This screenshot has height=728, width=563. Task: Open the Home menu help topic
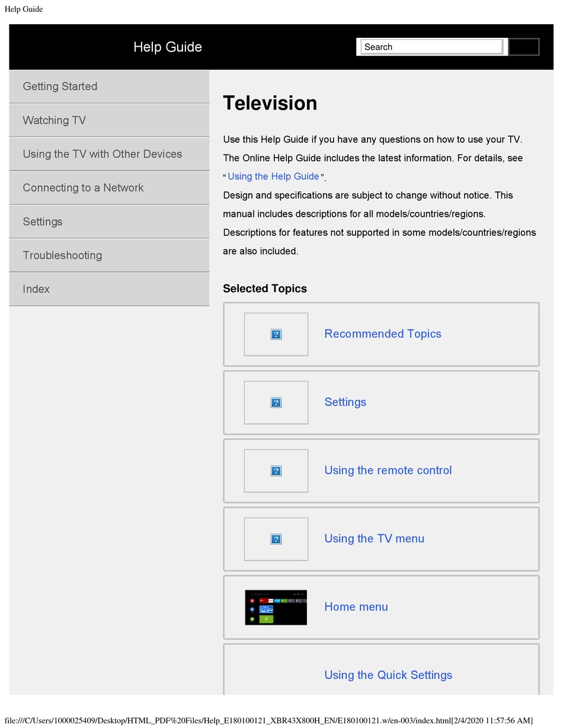(x=356, y=607)
